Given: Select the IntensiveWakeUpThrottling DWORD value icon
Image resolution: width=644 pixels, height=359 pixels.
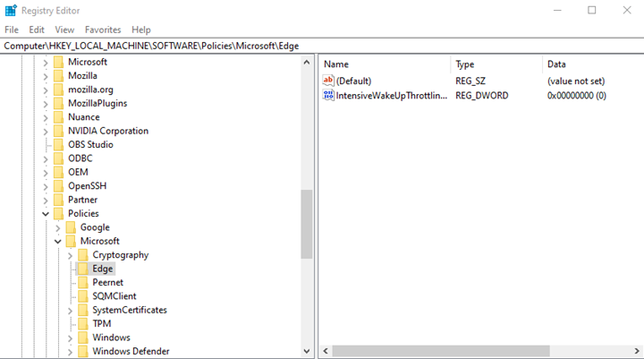Looking at the screenshot, I should pos(328,96).
